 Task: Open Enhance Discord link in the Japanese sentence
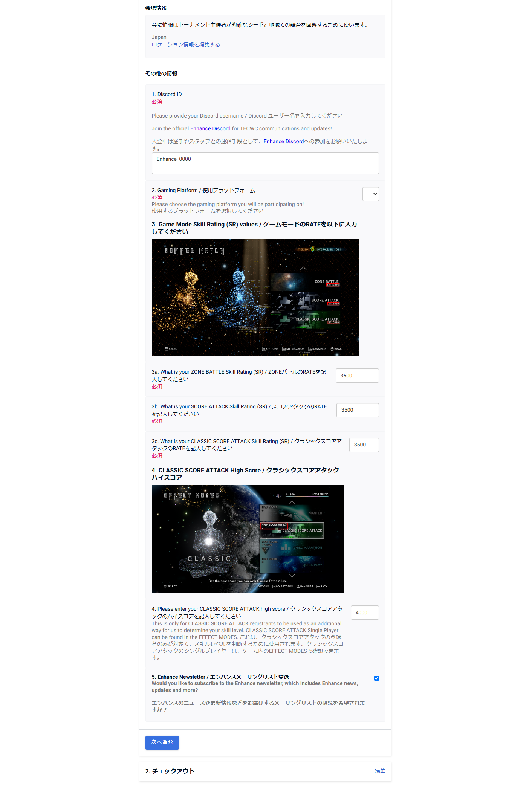click(x=283, y=141)
